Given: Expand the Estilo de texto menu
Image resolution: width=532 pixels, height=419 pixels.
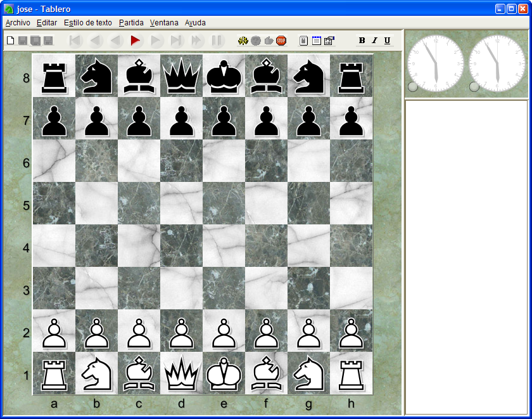Looking at the screenshot, I should [88, 23].
